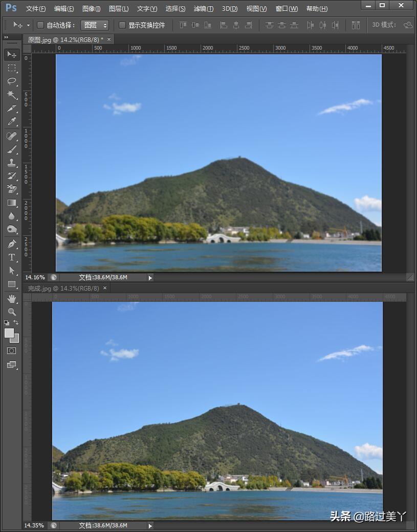Screen dimensions: 417x532
Task: Click the 14.35% zoom field
Action: [34, 525]
